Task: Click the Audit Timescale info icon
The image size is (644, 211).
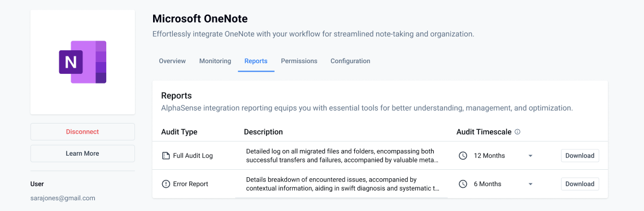Action: (517, 132)
